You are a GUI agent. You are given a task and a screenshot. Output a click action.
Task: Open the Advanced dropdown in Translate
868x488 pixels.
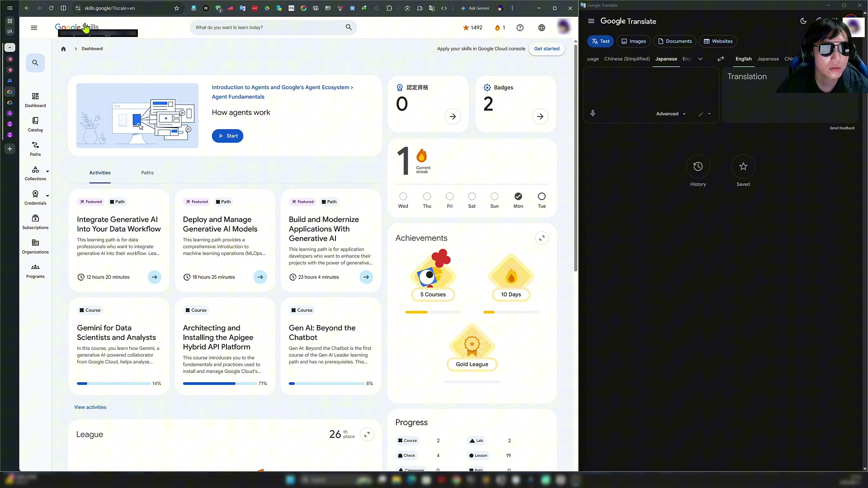(x=671, y=114)
